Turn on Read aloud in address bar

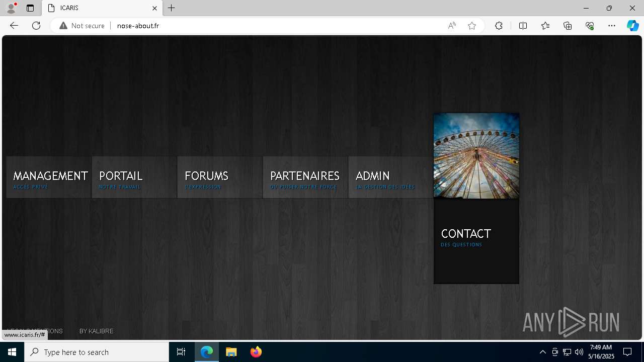pyautogui.click(x=452, y=26)
